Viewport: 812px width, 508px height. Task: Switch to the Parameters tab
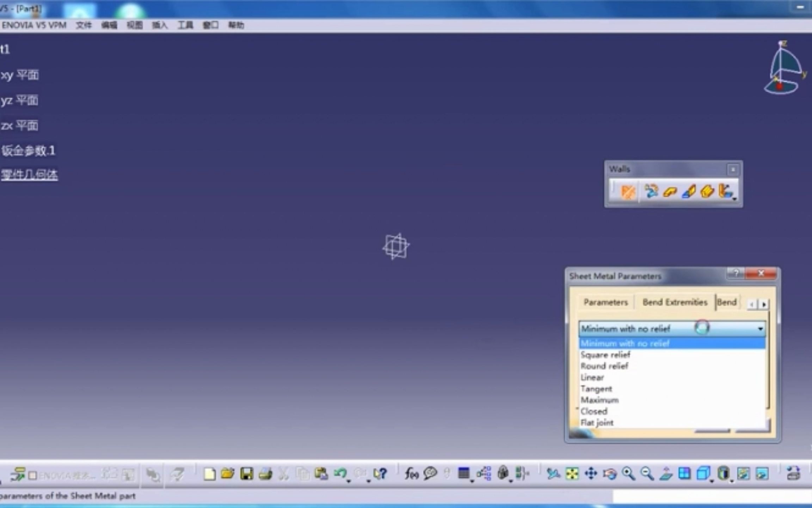click(605, 302)
